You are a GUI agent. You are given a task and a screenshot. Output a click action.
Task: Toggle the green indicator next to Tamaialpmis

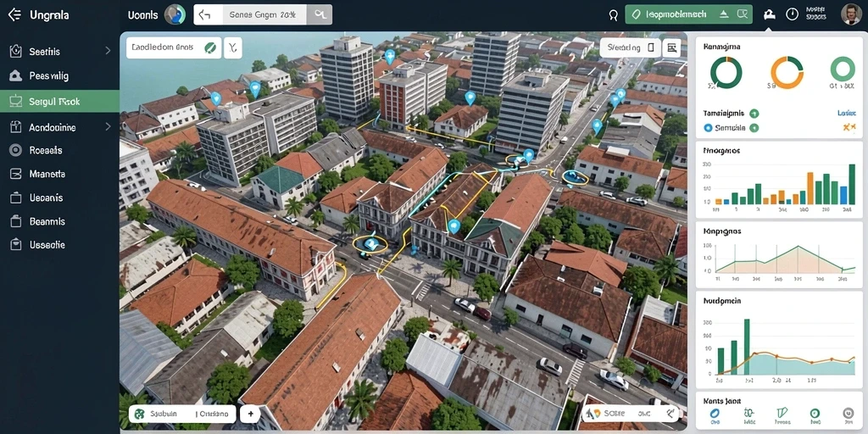click(x=754, y=114)
